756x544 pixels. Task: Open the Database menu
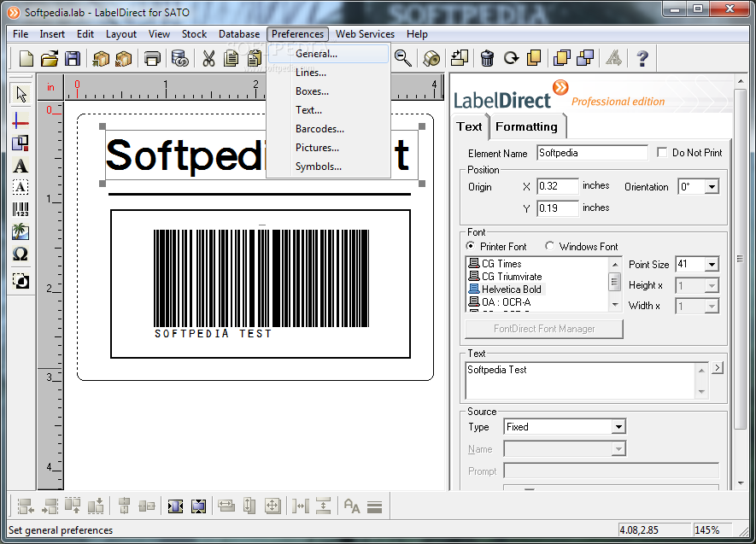coord(239,33)
